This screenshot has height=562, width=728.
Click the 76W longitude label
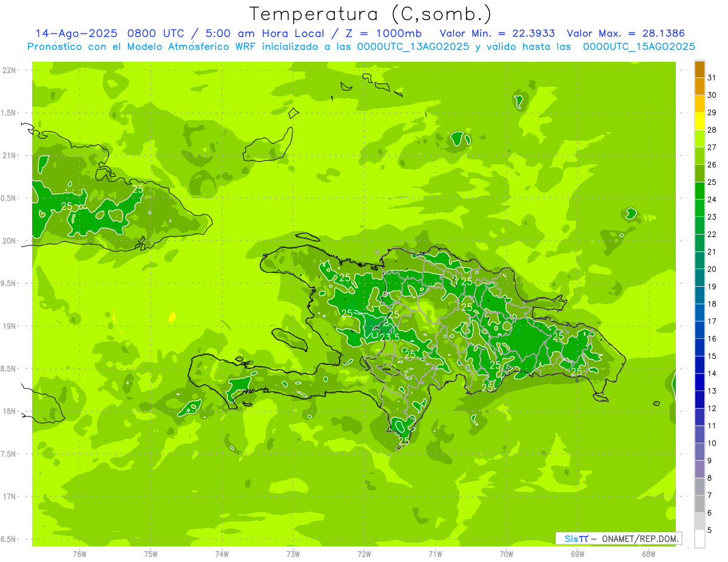[x=79, y=554]
